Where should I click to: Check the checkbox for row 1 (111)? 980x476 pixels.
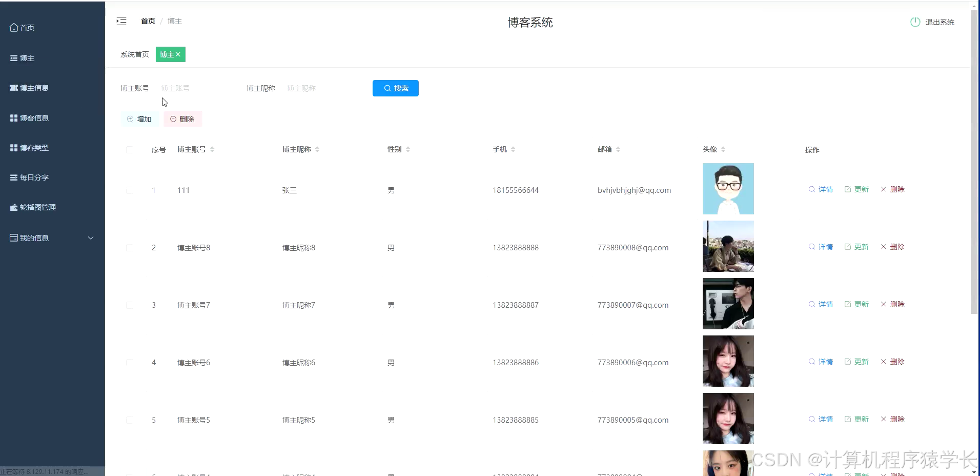click(x=130, y=190)
